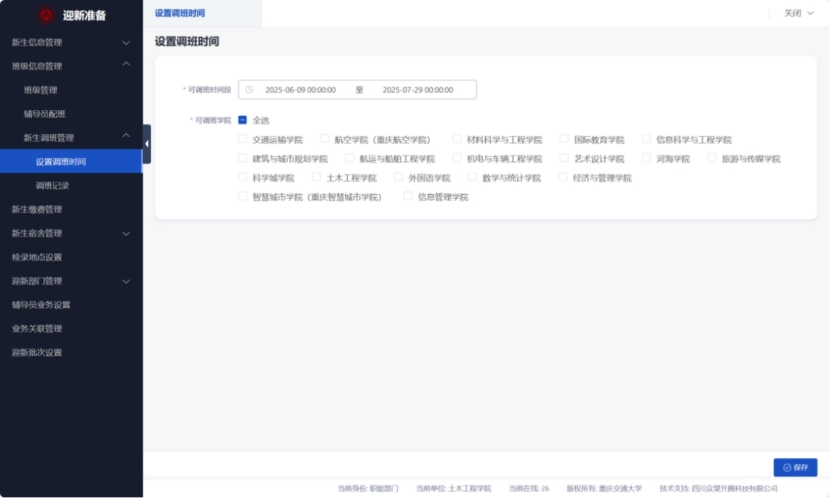Collapse the sidebar with the arrow handle
Viewport: 831px width, 498px height.
(x=147, y=144)
